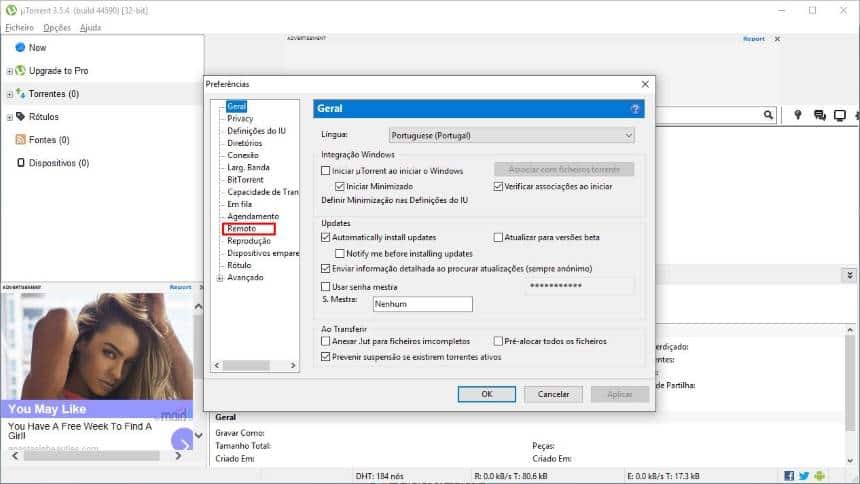The image size is (860, 484).
Task: Click the S. Mestra Nenhum field
Action: pos(422,304)
